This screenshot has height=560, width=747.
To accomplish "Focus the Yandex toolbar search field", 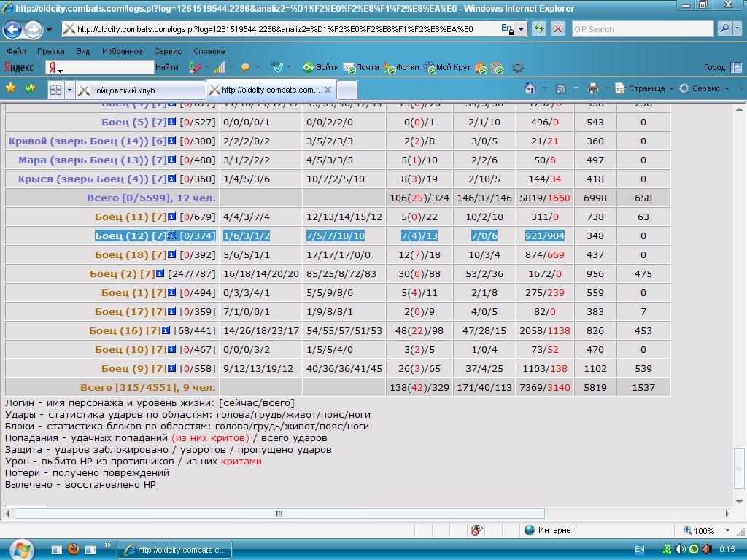I will tap(99, 67).
